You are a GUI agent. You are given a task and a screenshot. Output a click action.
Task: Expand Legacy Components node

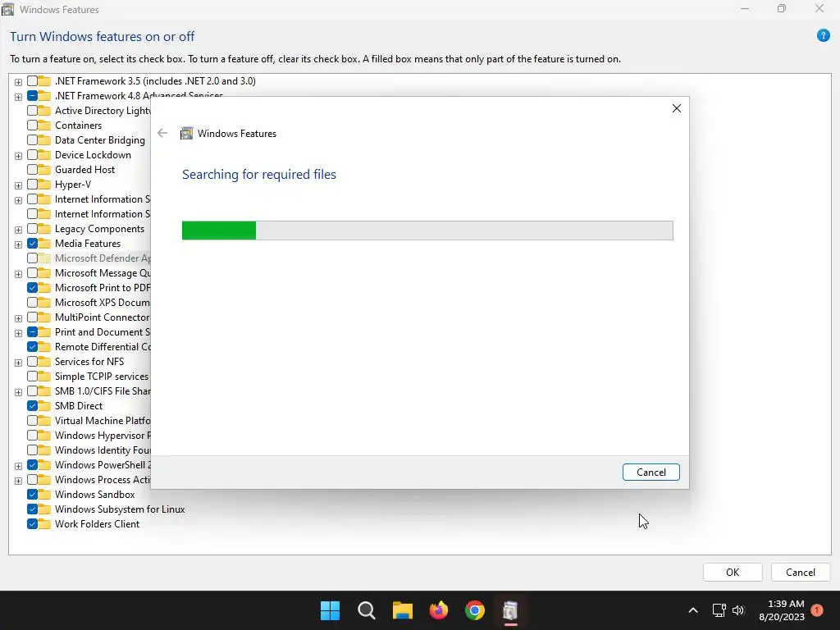(x=18, y=230)
